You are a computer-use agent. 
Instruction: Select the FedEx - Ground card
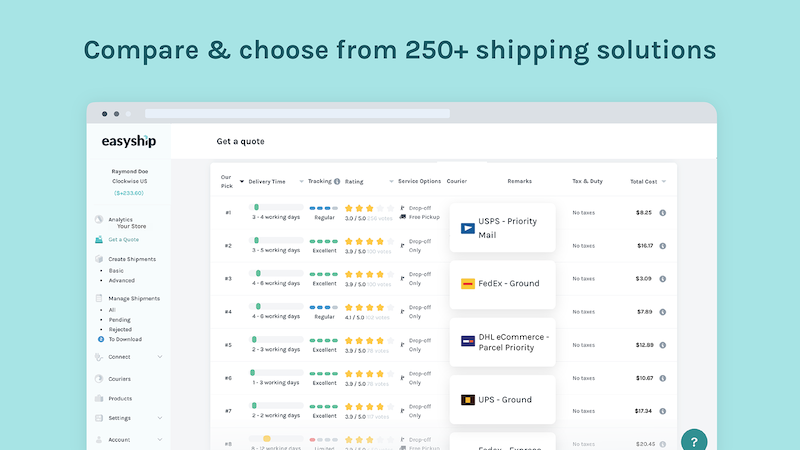[x=503, y=285]
